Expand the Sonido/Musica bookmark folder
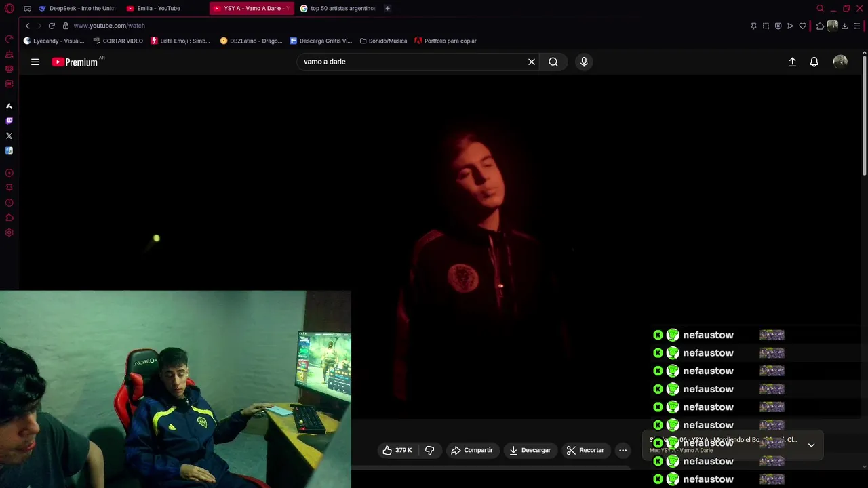 [383, 41]
